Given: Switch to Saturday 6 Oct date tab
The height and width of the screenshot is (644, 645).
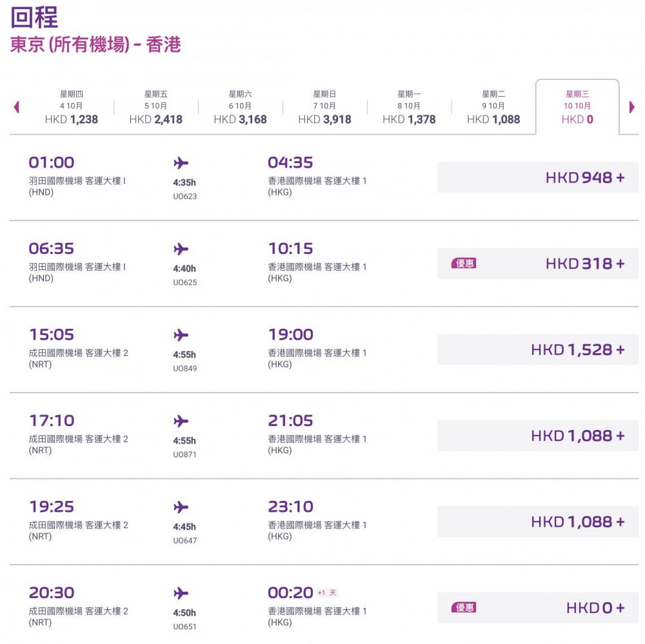Looking at the screenshot, I should 241,107.
